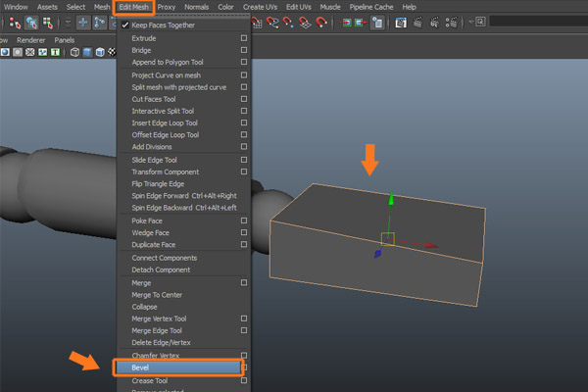Toggle Keep Faces Together checkmark
588x392 pixels.
point(125,24)
